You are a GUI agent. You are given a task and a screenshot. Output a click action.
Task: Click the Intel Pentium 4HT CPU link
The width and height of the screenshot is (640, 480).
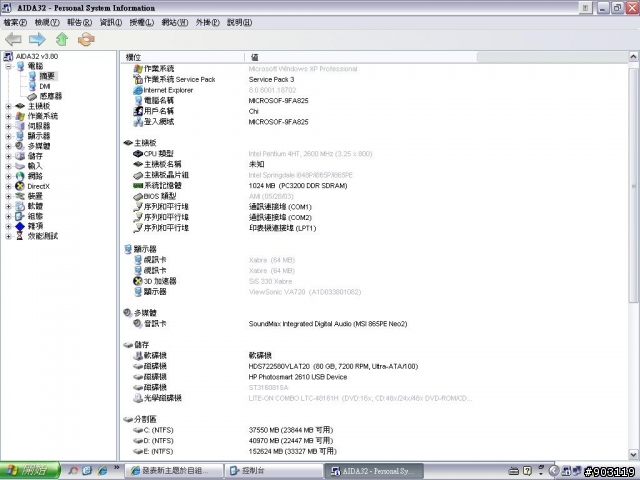pyautogui.click(x=310, y=154)
